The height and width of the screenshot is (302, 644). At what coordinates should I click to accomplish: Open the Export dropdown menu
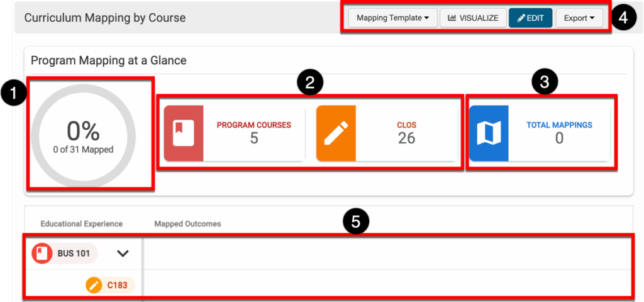[579, 18]
